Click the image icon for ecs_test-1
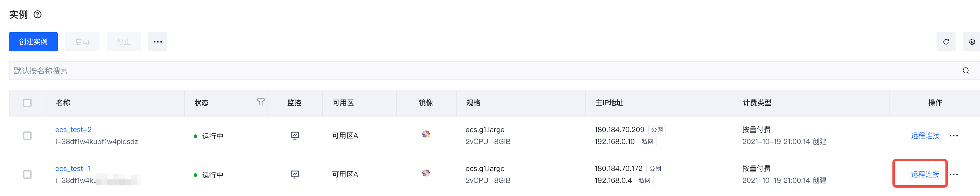This screenshot has height=196, width=980. pyautogui.click(x=426, y=173)
